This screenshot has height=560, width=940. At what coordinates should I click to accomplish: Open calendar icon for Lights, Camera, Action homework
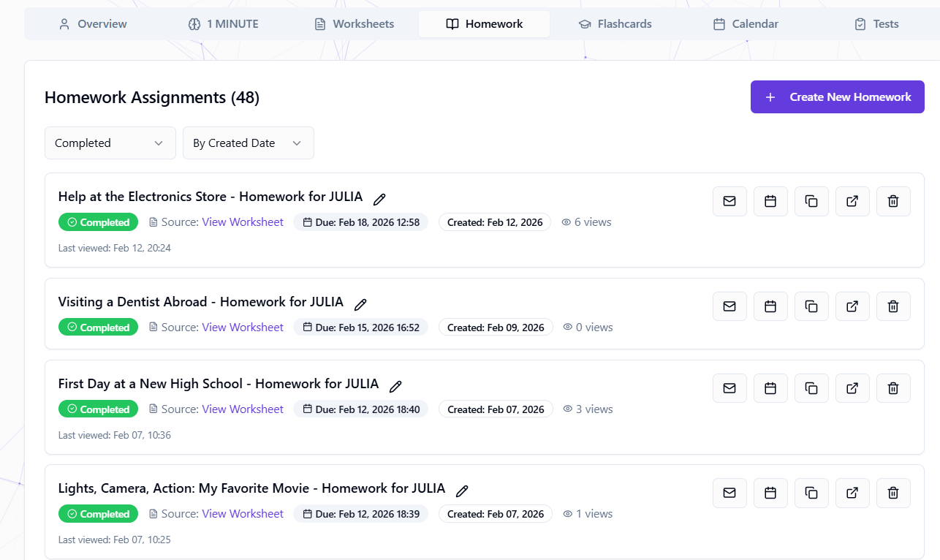click(770, 493)
